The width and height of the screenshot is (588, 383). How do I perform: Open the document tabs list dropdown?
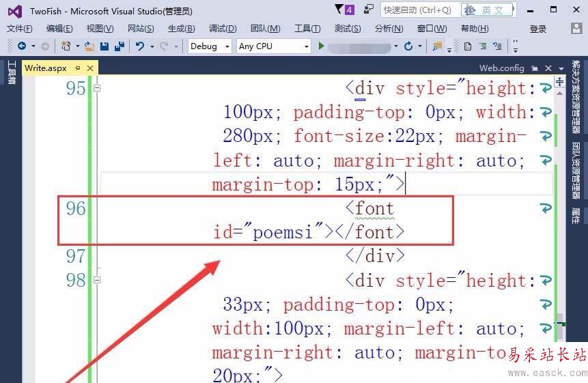[x=561, y=68]
